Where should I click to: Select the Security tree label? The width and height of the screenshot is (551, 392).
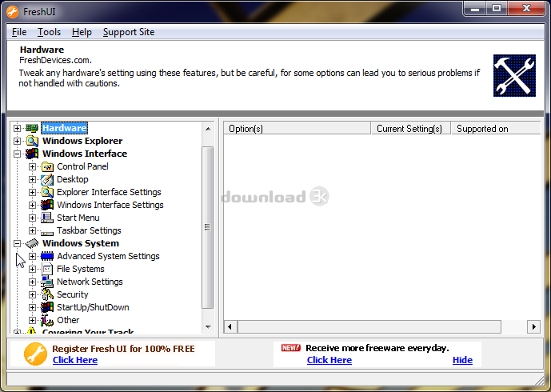point(73,294)
